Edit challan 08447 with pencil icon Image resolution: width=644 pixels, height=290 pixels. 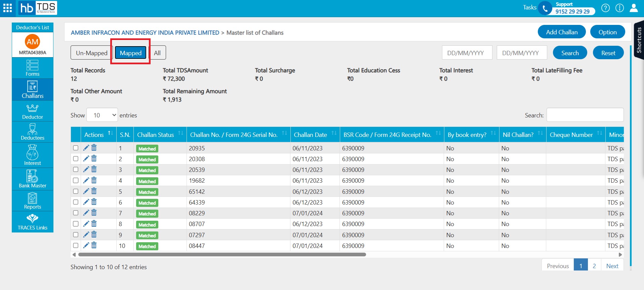(x=86, y=245)
